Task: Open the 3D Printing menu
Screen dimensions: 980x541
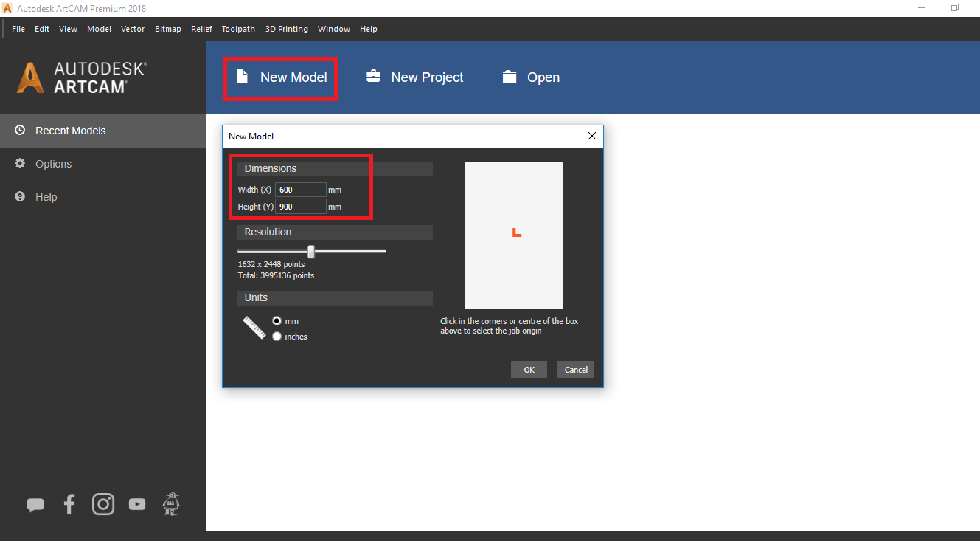Action: click(287, 29)
